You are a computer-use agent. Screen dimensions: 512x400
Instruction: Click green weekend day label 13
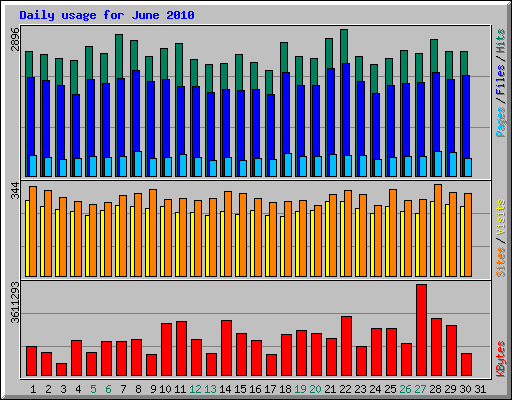click(210, 389)
